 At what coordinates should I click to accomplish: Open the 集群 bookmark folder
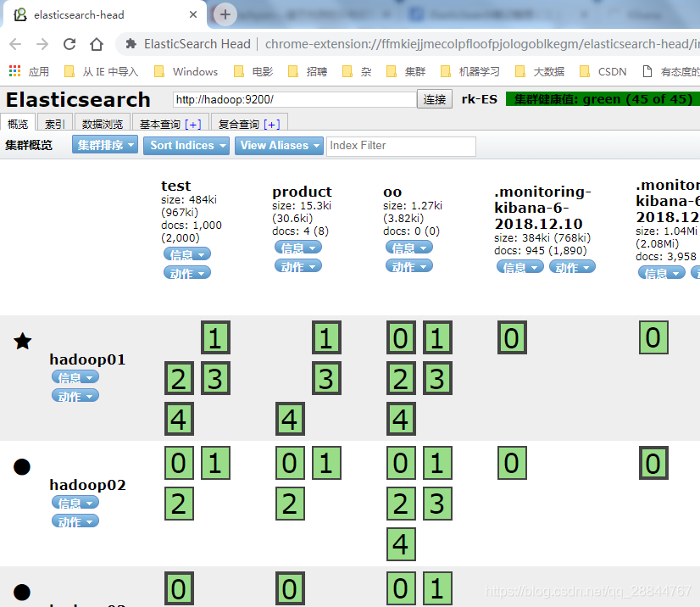pos(406,71)
